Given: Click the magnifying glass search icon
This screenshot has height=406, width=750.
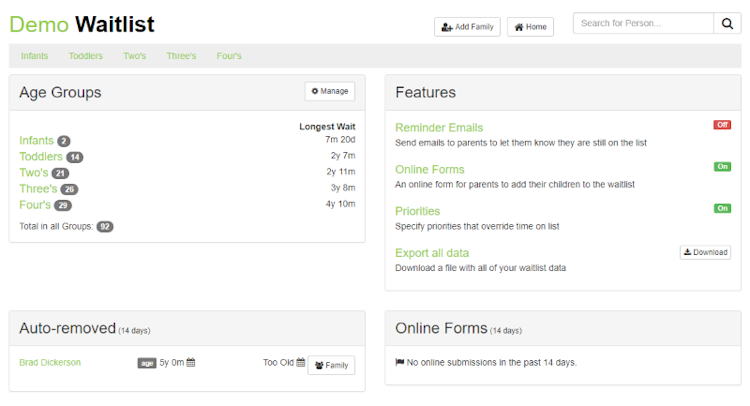Looking at the screenshot, I should [727, 23].
